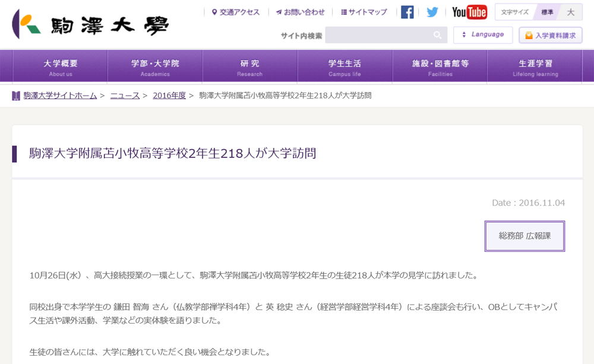594x364 pixels.
Task: Click the breadcrumb home book icon
Action: [x=16, y=96]
